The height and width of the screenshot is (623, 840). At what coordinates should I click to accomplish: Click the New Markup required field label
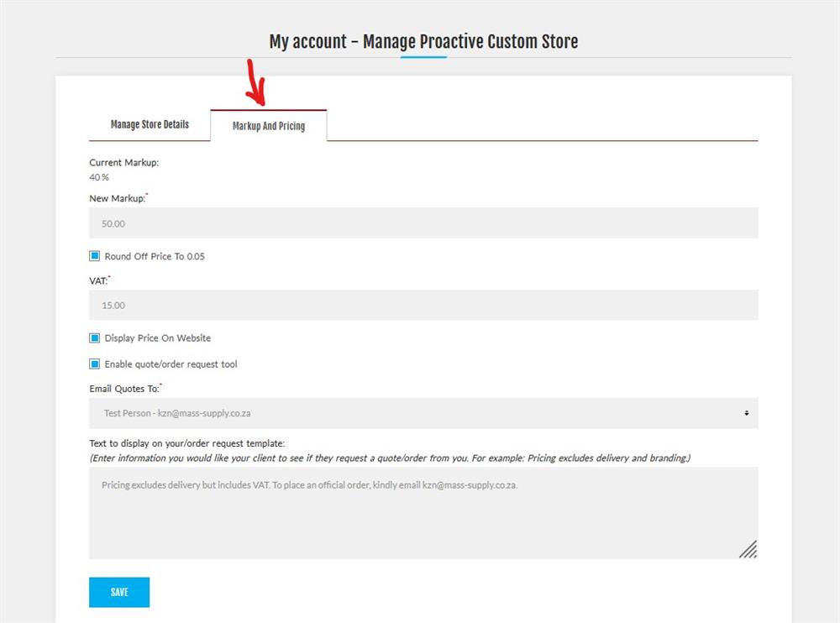[117, 198]
